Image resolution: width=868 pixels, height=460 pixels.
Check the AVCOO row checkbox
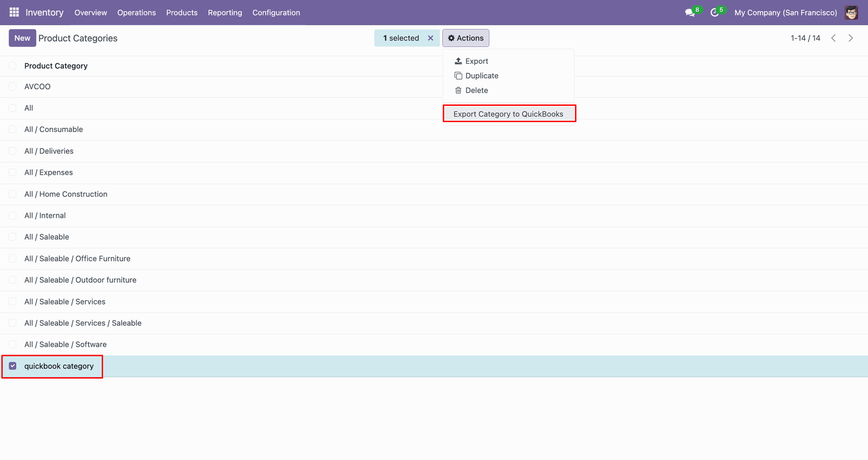pos(13,86)
